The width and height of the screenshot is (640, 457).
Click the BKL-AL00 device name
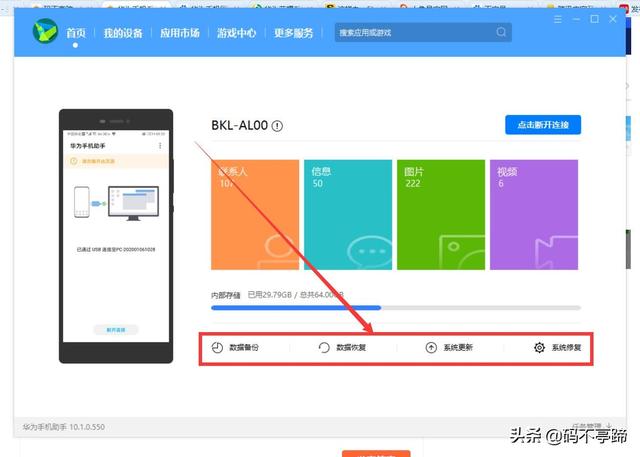240,125
